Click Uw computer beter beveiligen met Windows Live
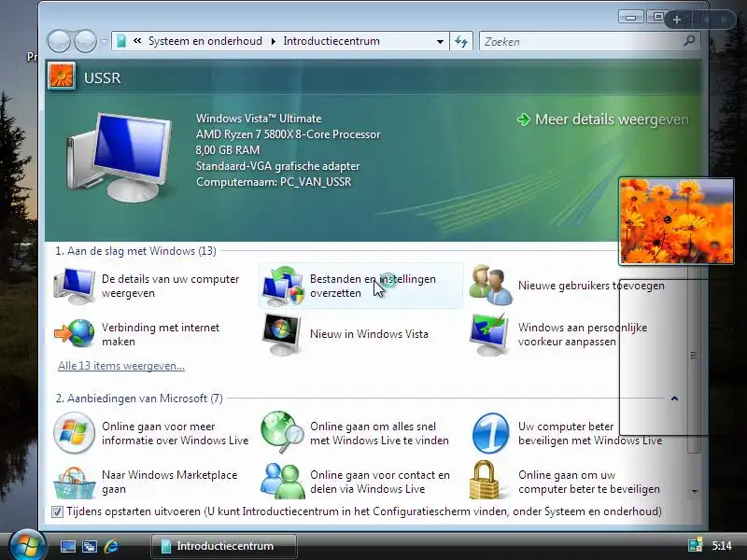Screen dimensions: 747x560 click(x=590, y=433)
